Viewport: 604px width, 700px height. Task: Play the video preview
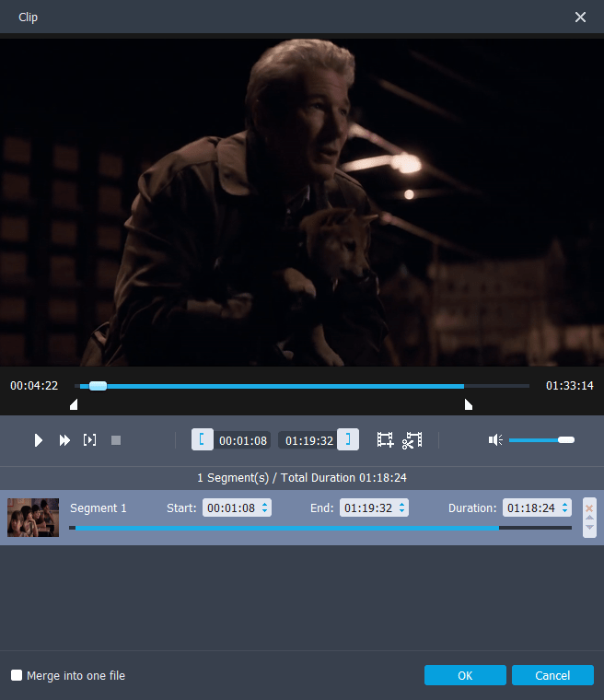click(x=39, y=440)
